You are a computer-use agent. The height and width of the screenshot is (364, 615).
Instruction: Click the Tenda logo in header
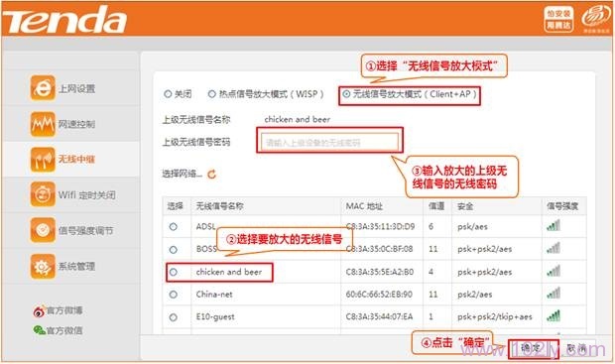[64, 20]
